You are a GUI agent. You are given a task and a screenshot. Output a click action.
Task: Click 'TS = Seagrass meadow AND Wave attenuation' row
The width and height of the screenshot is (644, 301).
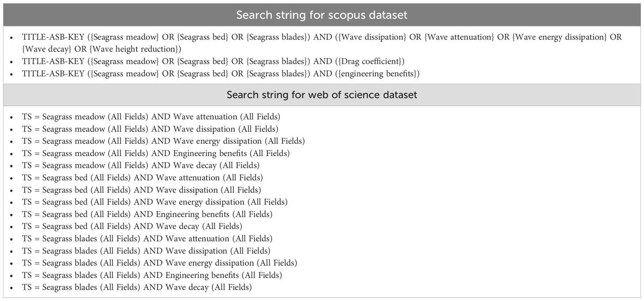(x=151, y=117)
